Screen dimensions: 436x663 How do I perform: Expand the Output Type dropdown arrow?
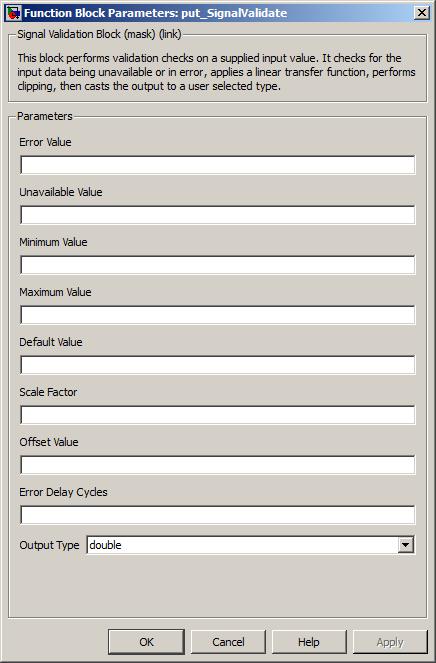click(x=405, y=545)
